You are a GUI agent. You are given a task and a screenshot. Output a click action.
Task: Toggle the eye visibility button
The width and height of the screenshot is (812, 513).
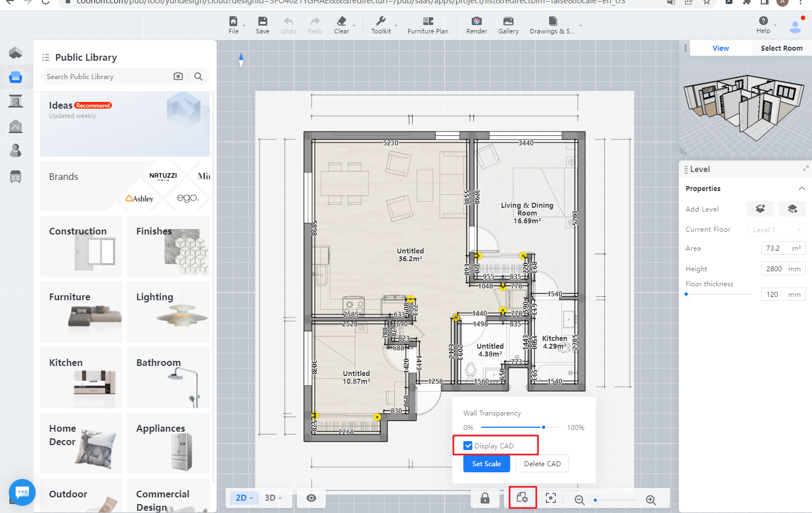(311, 498)
